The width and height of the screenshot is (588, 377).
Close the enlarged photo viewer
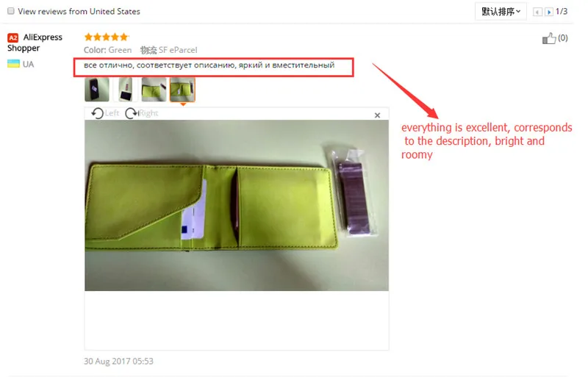click(377, 115)
